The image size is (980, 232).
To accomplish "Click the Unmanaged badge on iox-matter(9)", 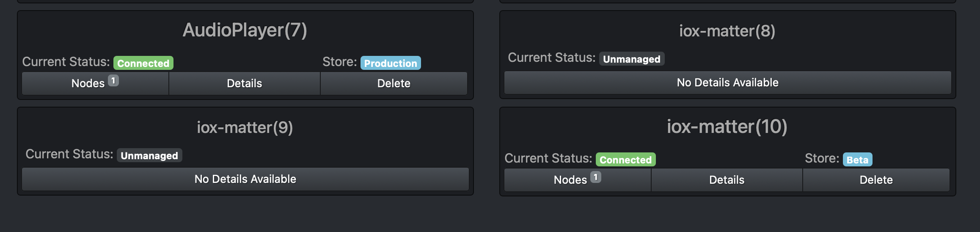I will pos(149,155).
